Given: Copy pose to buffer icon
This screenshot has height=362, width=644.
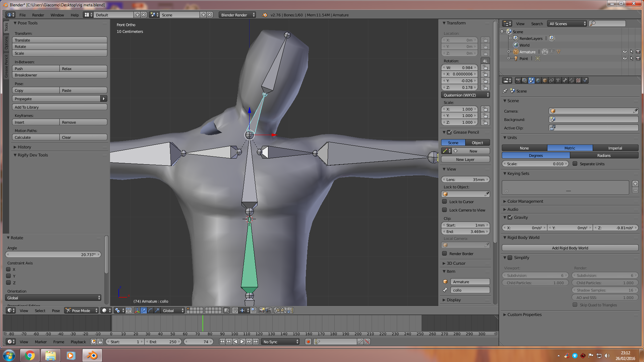Looking at the screenshot, I should pos(277,311).
